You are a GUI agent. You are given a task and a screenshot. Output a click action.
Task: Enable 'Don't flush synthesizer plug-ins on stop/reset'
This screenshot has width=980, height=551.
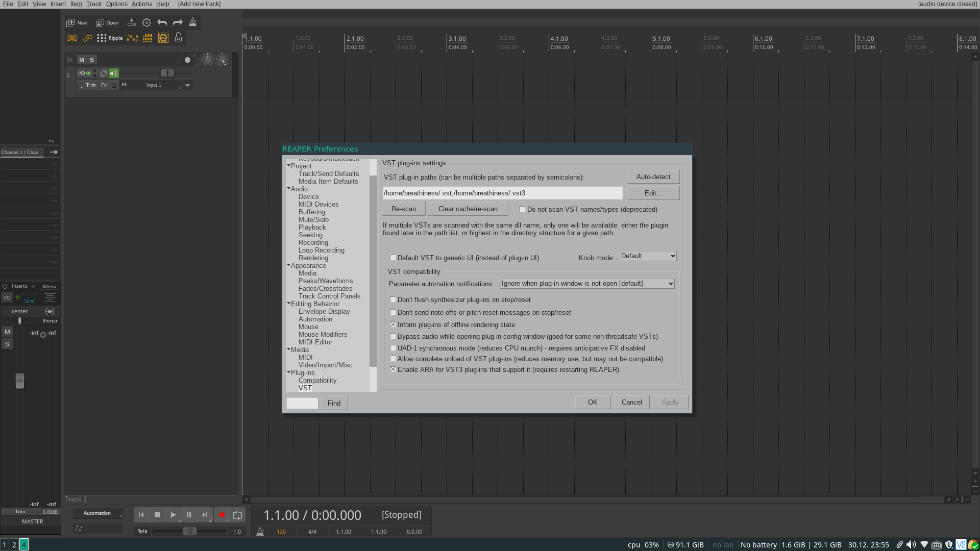click(393, 299)
